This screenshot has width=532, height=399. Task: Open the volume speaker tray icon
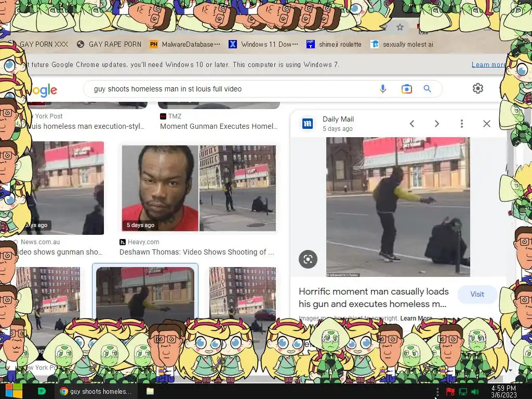476,392
